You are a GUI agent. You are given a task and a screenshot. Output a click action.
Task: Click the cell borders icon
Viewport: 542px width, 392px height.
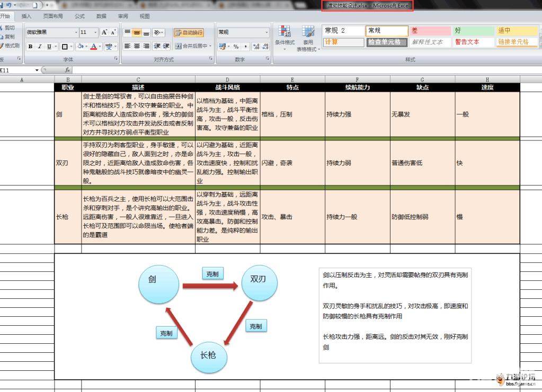(x=64, y=47)
